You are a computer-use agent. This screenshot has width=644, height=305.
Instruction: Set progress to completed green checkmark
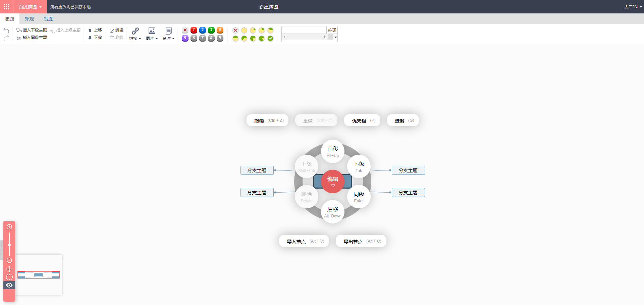(x=270, y=38)
